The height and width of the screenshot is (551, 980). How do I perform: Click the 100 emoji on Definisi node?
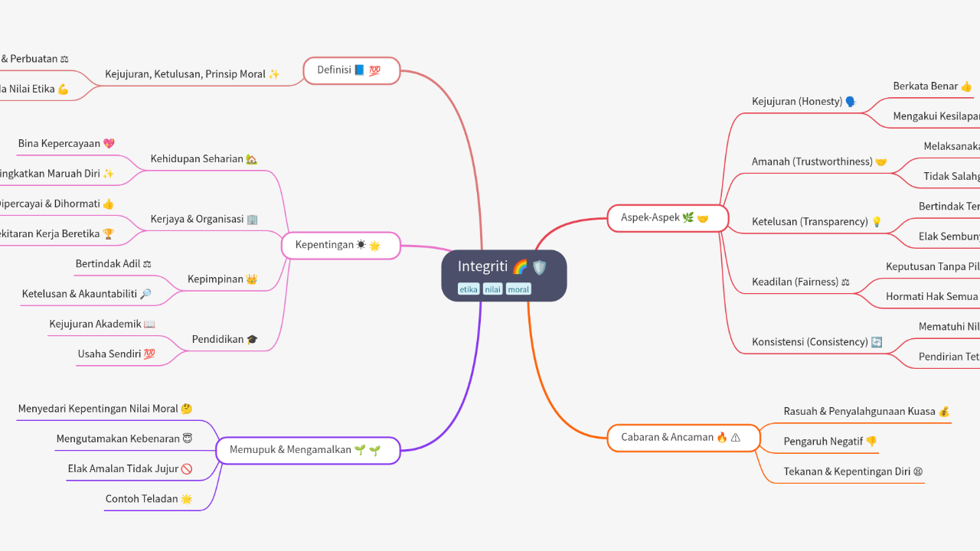374,70
